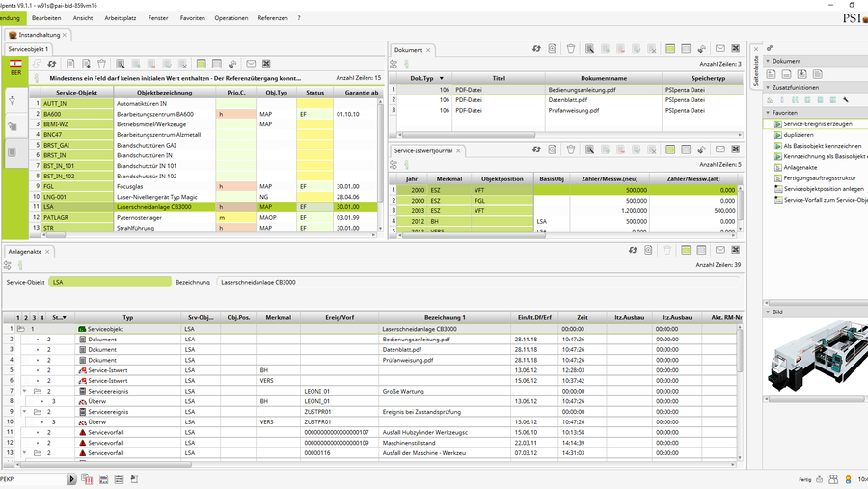
Task: Close the Anlagenakte tab
Action: click(x=47, y=252)
